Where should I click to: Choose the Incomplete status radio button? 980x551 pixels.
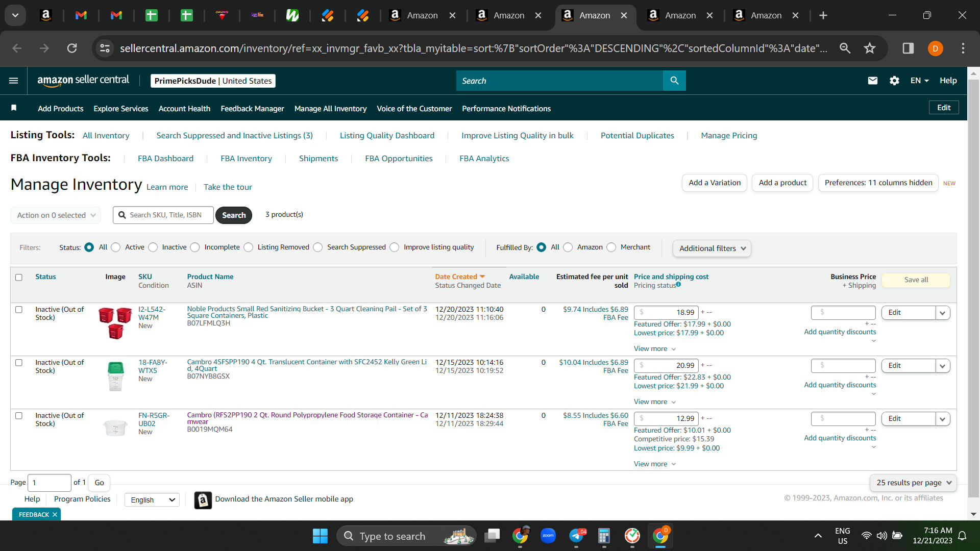pos(195,247)
